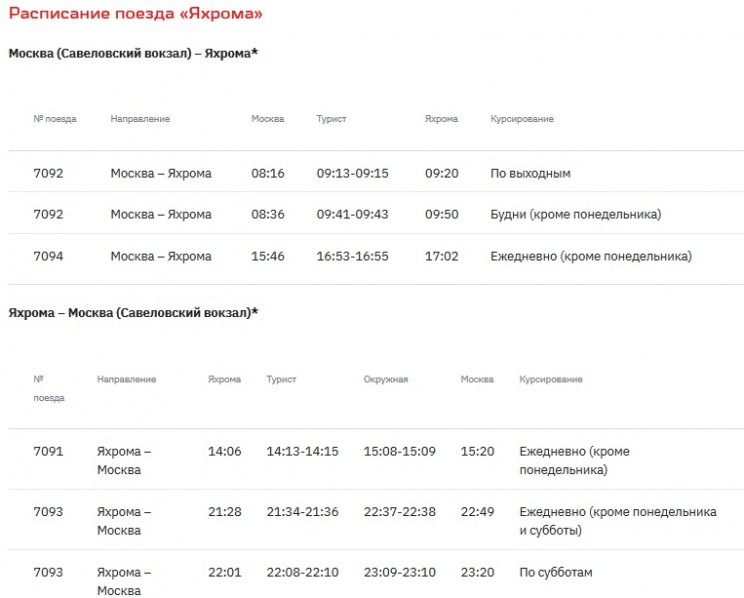
Task: Click Турист stop time 14:13-14:15
Action: 303,451
